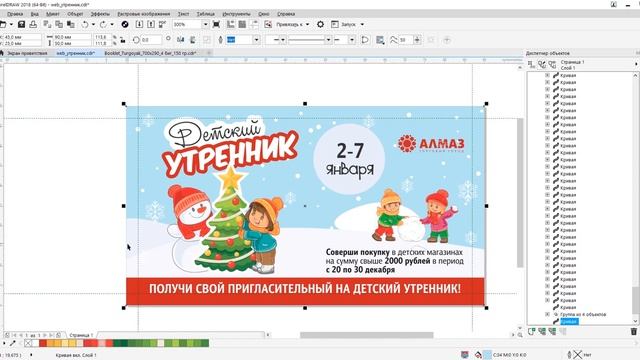Toggle grid display icon
Image resolution: width=640 pixels, height=360 pixels.
pos(242,24)
